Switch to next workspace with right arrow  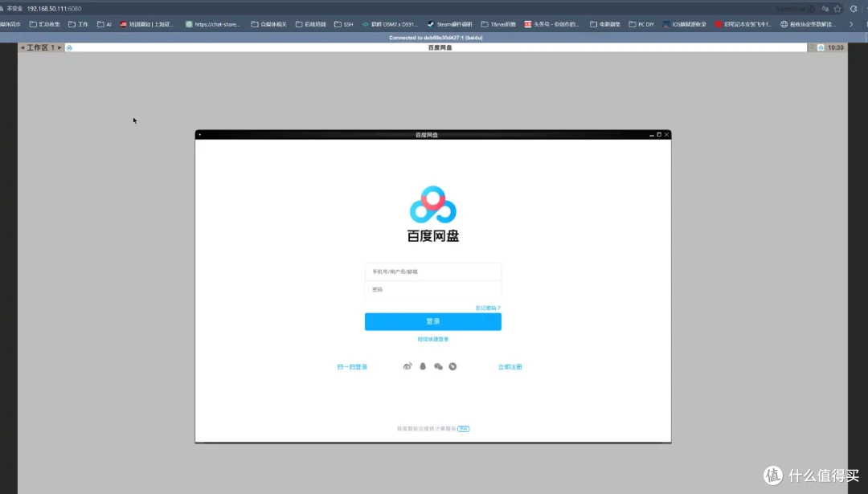point(59,47)
